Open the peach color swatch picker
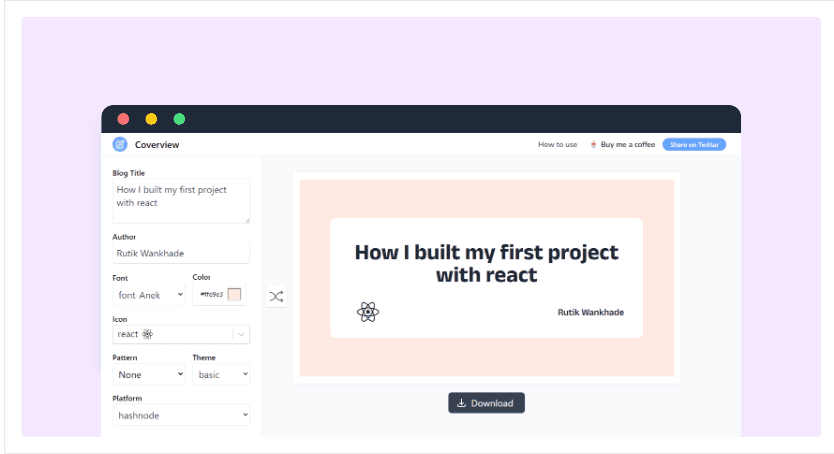Viewport: 834px width, 454px height. pos(234,294)
